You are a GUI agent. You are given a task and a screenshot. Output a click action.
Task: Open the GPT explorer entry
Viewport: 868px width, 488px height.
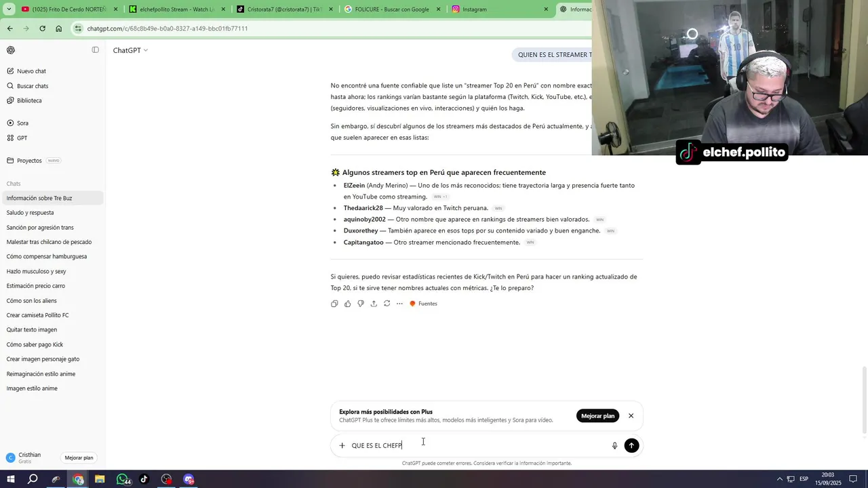coord(22,138)
